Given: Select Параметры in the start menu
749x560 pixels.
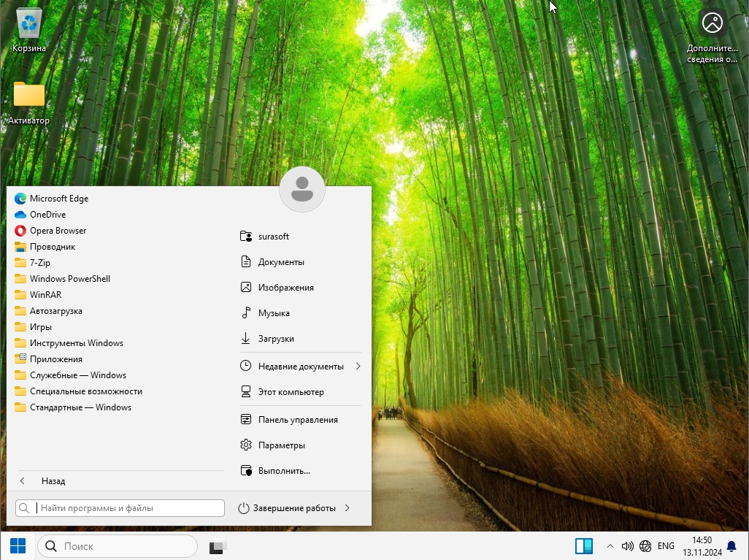Looking at the screenshot, I should [x=281, y=445].
